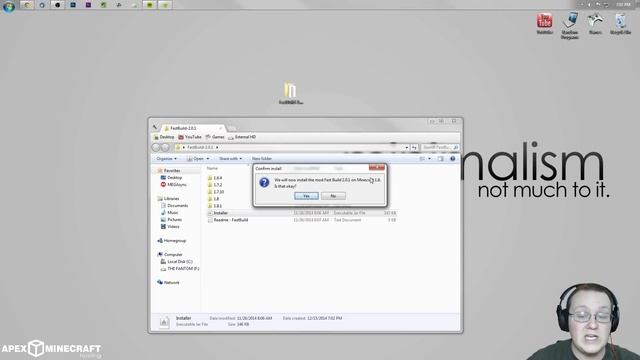Click the clock in the system tray
Image resolution: width=640 pixels, height=360 pixels.
[x=623, y=4]
